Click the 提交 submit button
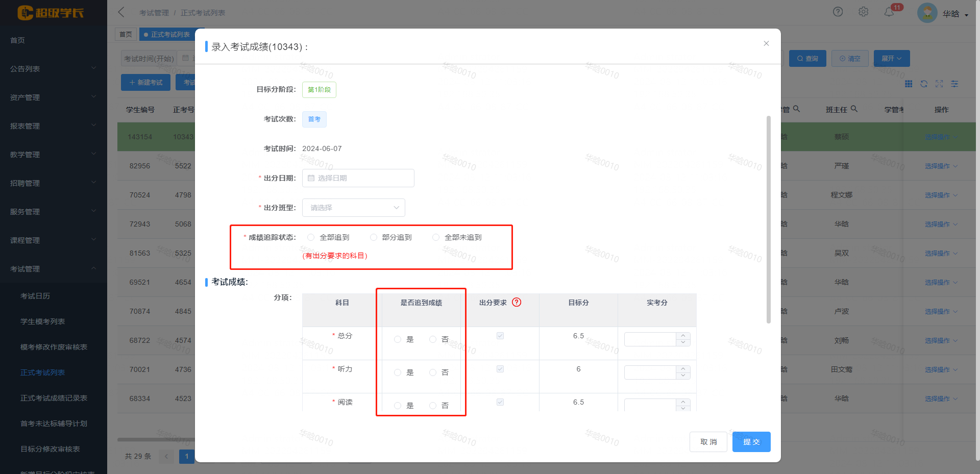The image size is (980, 474). (751, 442)
